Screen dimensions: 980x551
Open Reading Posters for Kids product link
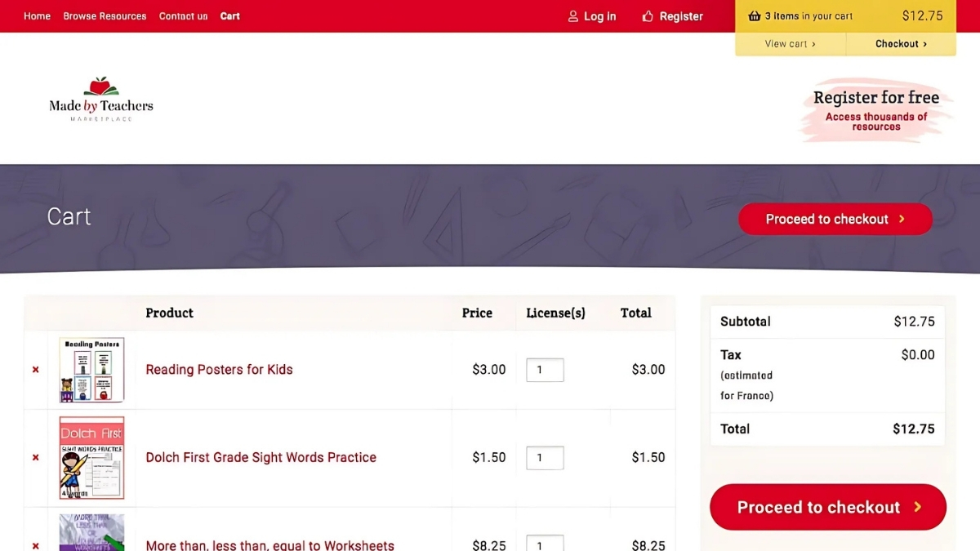tap(219, 370)
